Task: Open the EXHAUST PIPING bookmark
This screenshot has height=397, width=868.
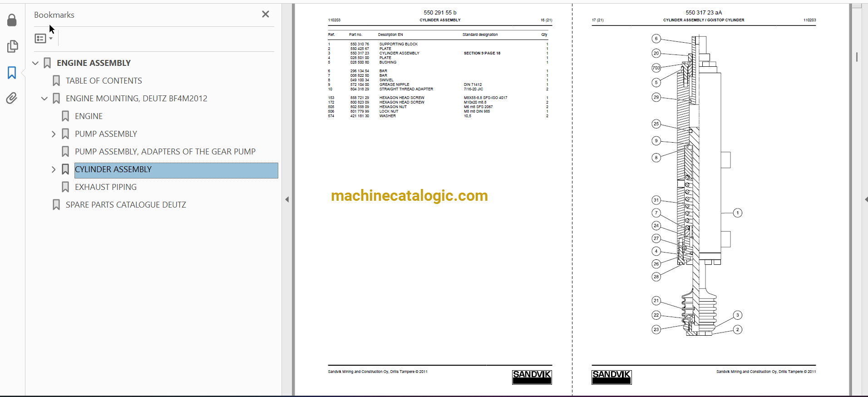Action: [106, 187]
